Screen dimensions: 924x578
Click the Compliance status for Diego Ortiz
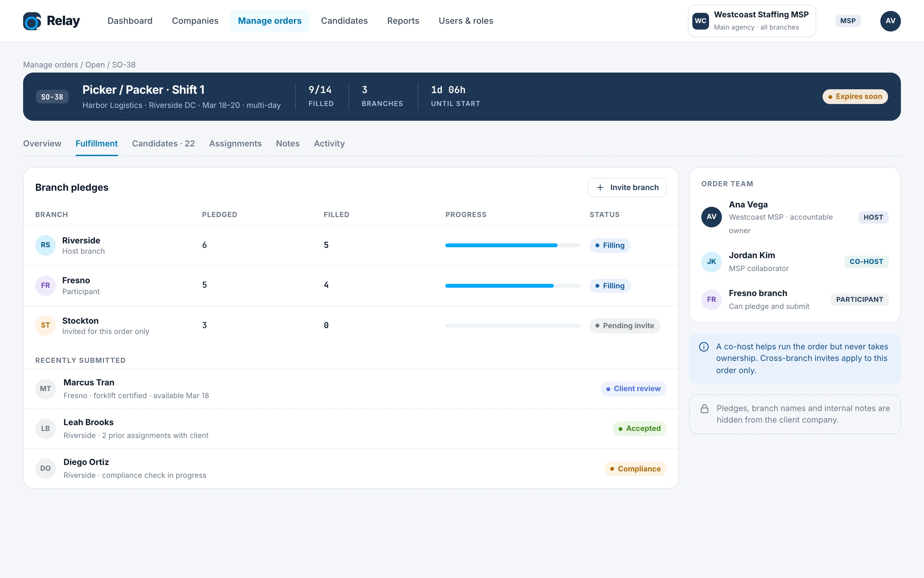635,469
